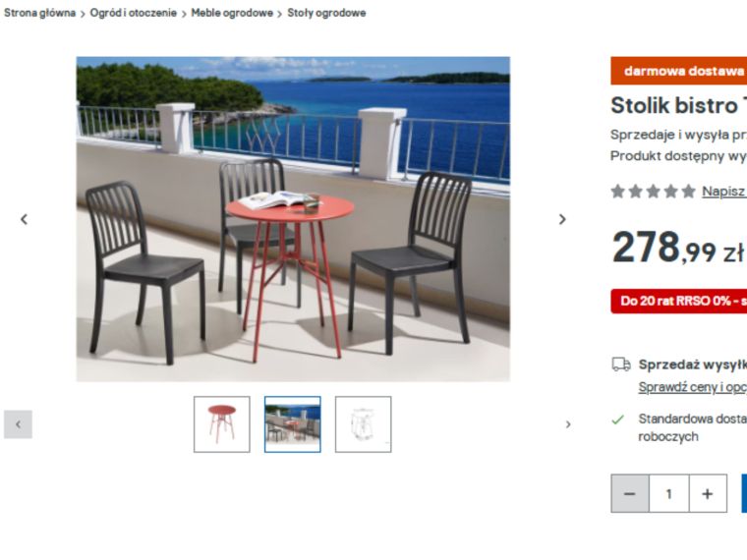The image size is (747, 560).
Task: Show next product photo with right arrow
Action: tap(562, 219)
